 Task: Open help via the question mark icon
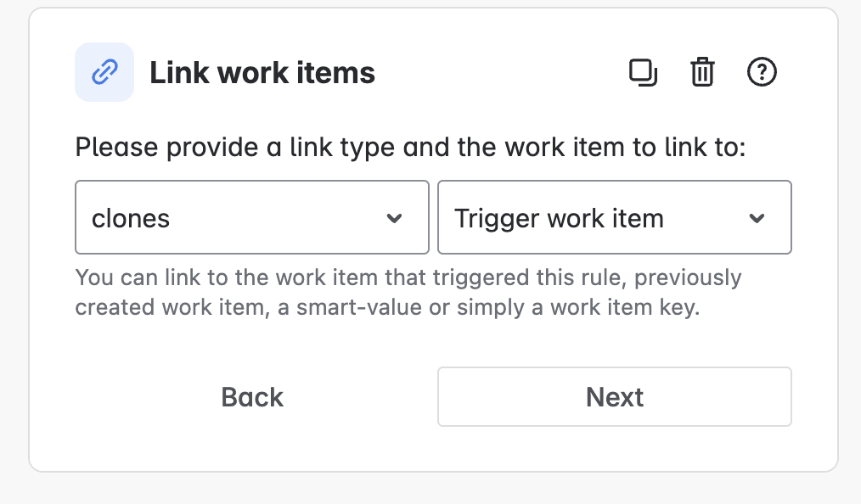[762, 72]
